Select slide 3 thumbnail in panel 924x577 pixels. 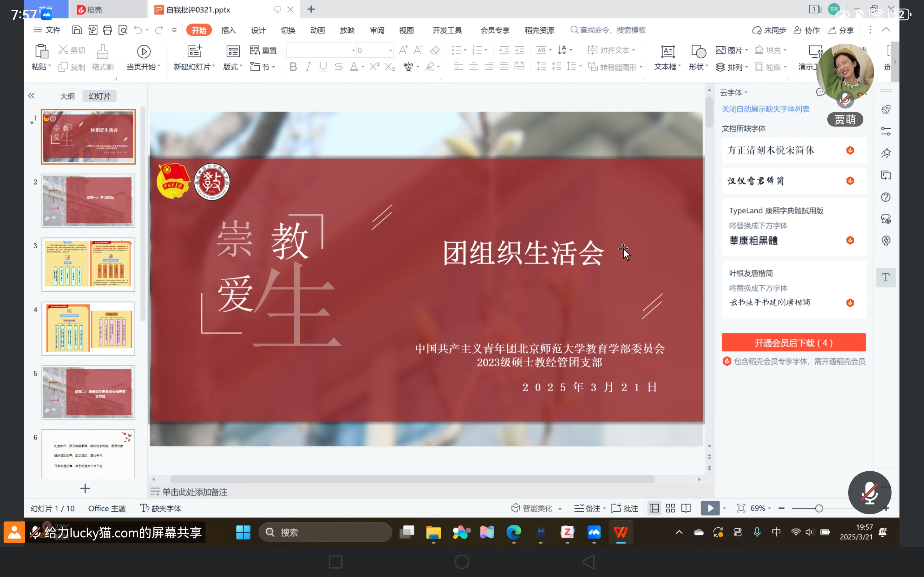(x=88, y=264)
